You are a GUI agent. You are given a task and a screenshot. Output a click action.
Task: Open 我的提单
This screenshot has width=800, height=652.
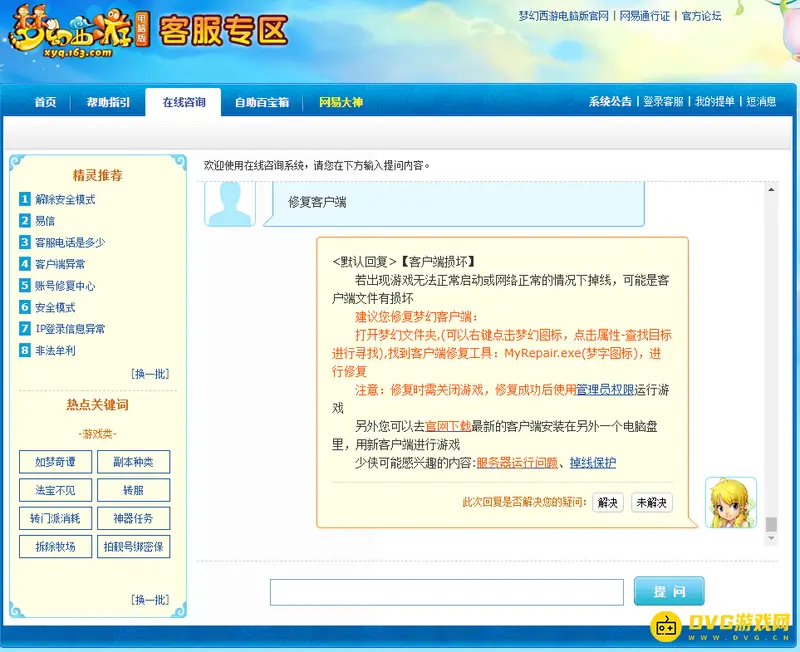pos(715,102)
